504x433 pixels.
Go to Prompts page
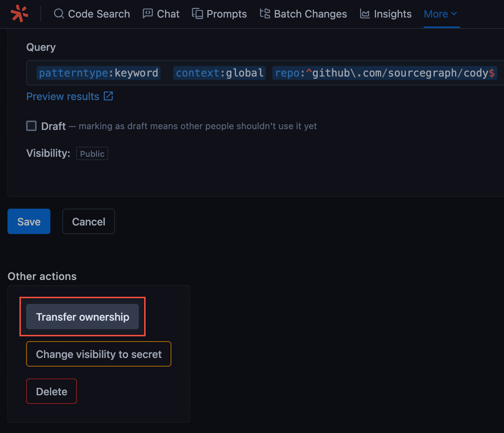(x=220, y=14)
